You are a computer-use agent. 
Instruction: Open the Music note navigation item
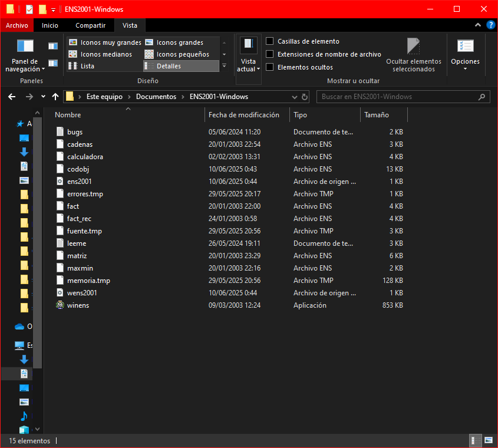coord(24,416)
